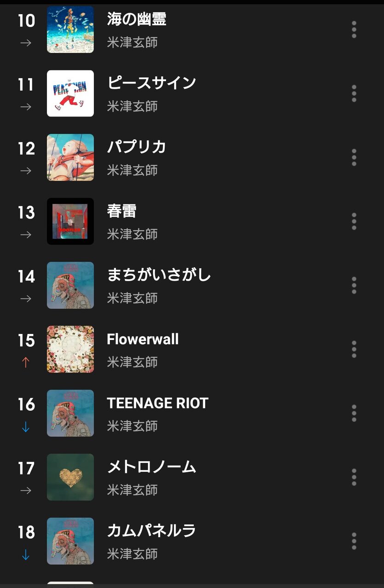The width and height of the screenshot is (384, 588).
Task: Open more options for 海の幽霊
Action: click(x=354, y=29)
